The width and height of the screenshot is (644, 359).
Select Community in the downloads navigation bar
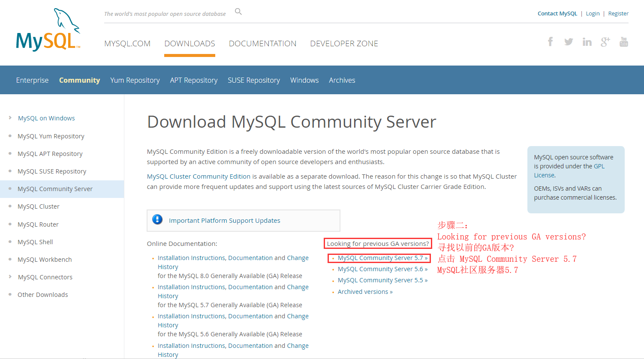pyautogui.click(x=79, y=80)
